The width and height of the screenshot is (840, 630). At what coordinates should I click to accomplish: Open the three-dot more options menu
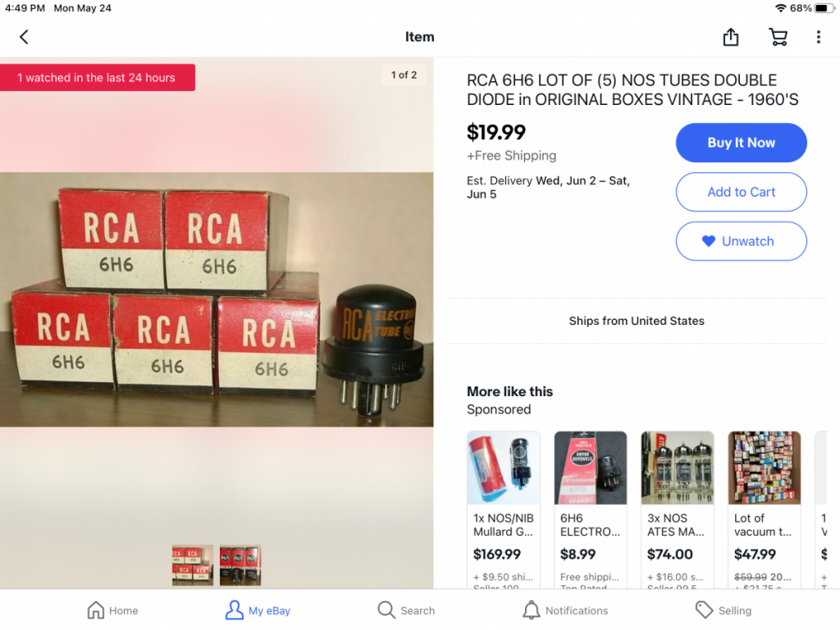pyautogui.click(x=818, y=37)
